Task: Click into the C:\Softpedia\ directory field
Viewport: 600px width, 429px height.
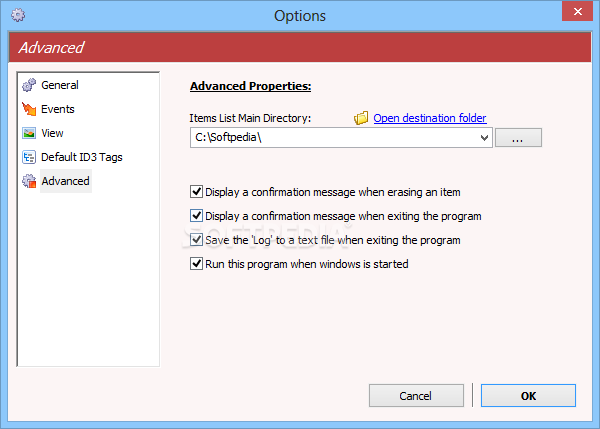Action: (x=334, y=138)
